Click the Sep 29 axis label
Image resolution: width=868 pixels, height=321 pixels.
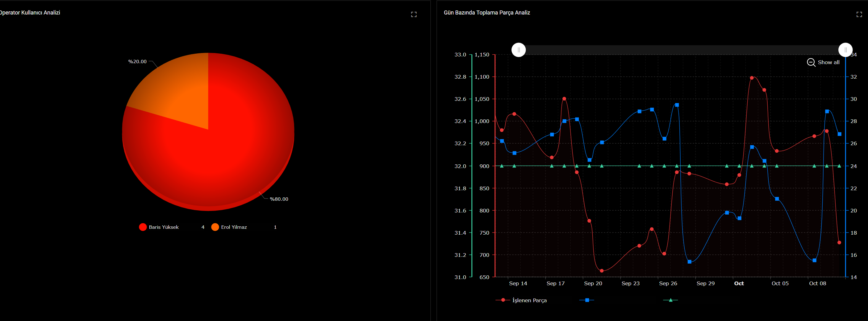point(705,283)
